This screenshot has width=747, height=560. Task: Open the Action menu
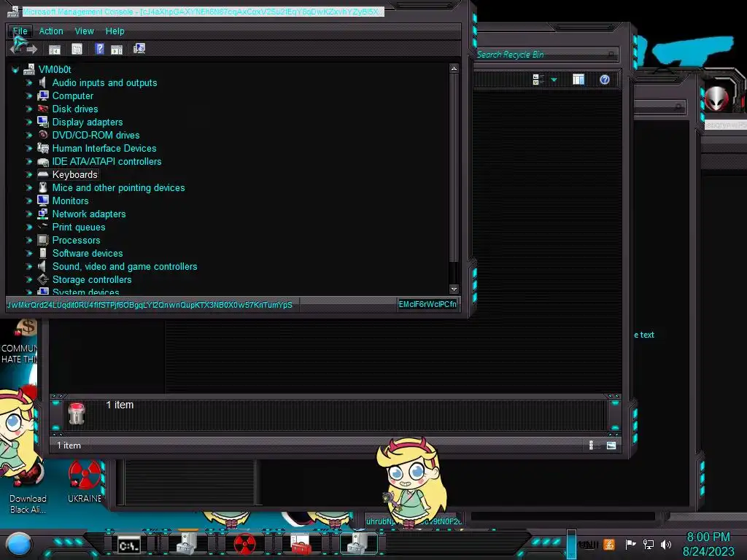pyautogui.click(x=51, y=31)
